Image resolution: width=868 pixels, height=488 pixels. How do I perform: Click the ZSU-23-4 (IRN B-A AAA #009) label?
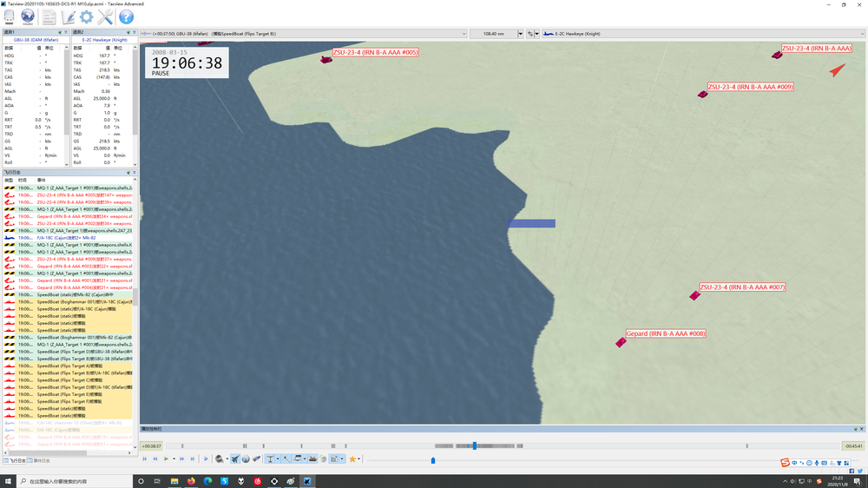coord(751,87)
